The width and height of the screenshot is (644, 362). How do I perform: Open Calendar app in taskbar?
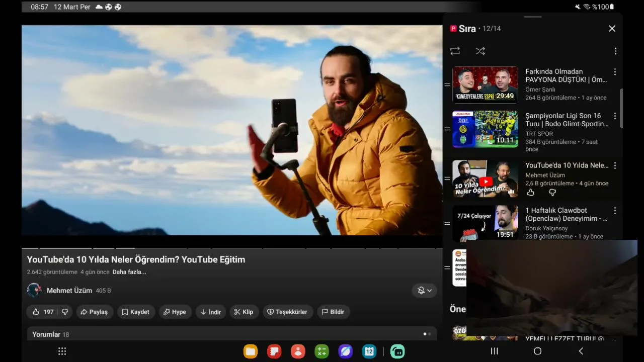pos(369,351)
